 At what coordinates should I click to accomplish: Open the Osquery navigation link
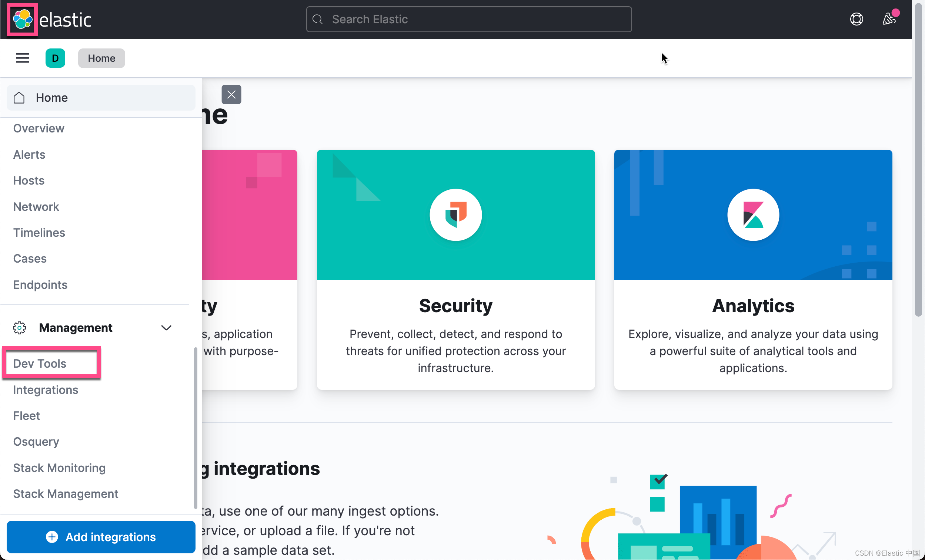pos(36,442)
